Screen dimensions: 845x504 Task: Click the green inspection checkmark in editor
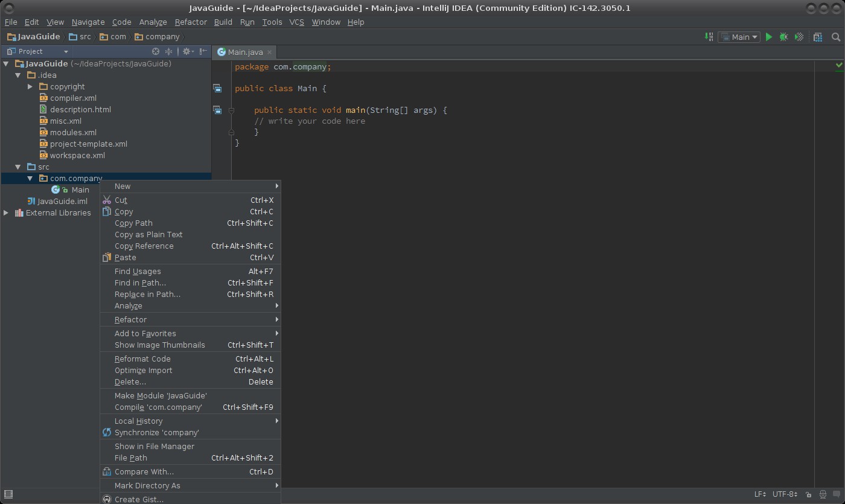coord(839,65)
